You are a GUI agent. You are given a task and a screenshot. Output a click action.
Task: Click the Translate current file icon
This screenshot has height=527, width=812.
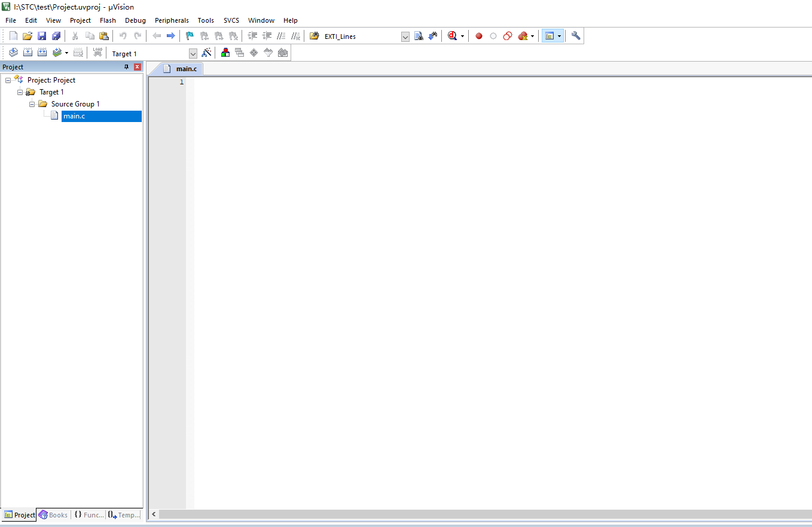coord(13,53)
